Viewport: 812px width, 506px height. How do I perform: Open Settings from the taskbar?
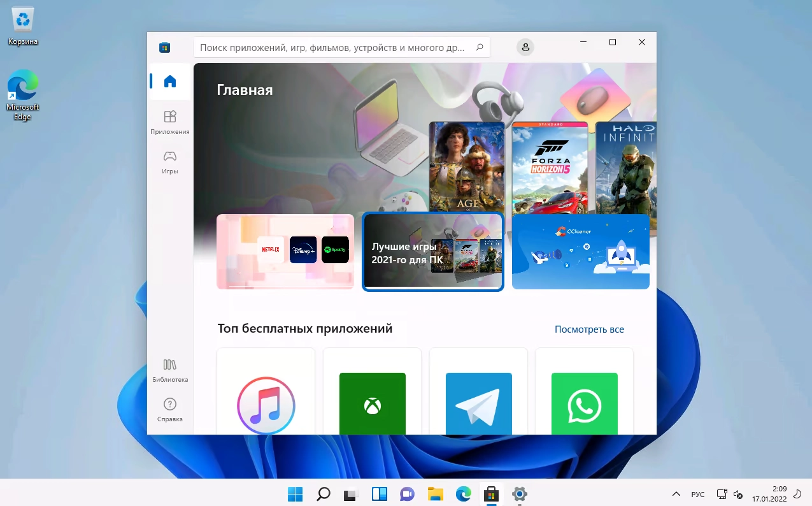(x=518, y=494)
